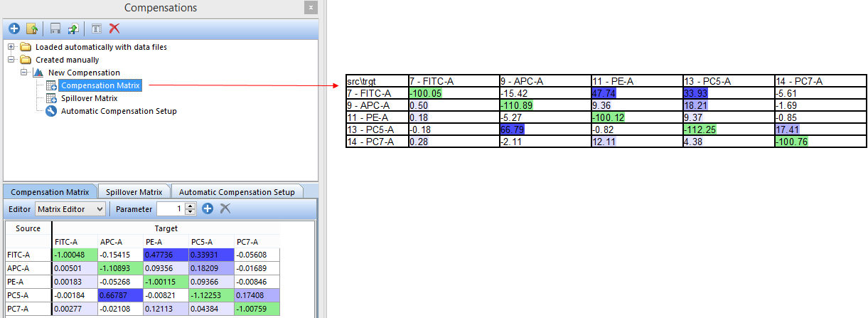
Task: Click the red X delete icon
Action: (114, 28)
